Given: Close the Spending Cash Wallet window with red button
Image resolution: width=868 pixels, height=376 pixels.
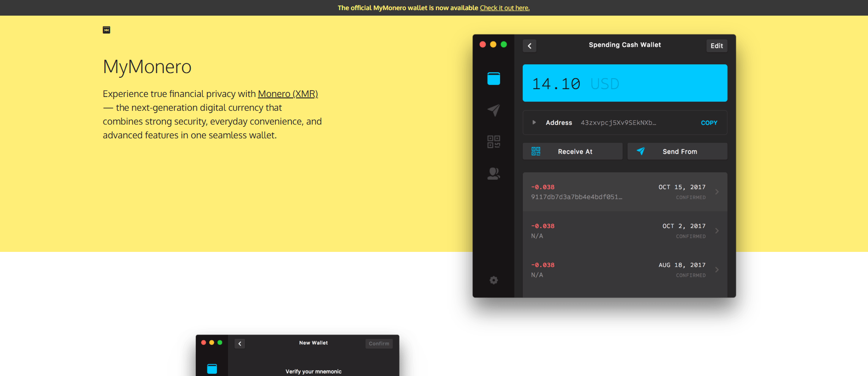Looking at the screenshot, I should click(483, 45).
